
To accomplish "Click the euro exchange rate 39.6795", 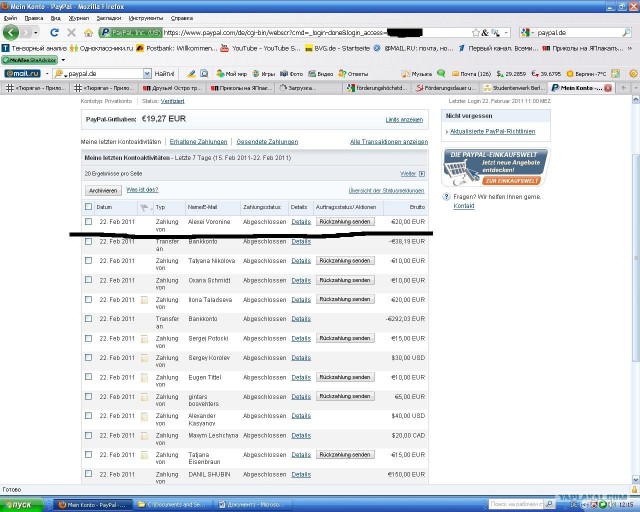I will (x=546, y=73).
